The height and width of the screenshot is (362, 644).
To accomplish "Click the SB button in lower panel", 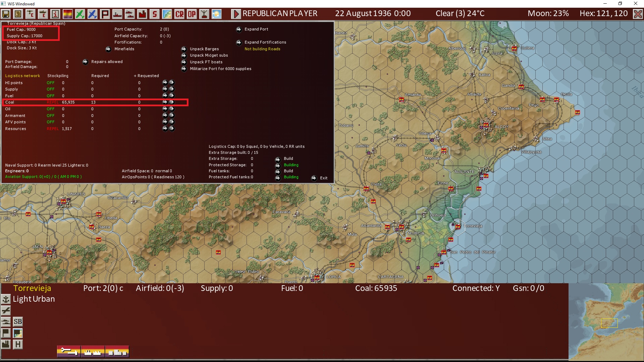I will pyautogui.click(x=18, y=322).
